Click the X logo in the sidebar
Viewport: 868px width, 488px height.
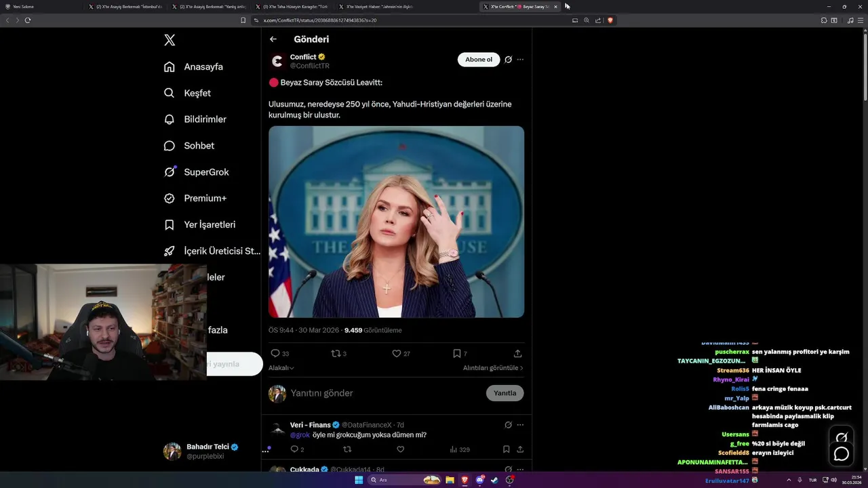170,40
